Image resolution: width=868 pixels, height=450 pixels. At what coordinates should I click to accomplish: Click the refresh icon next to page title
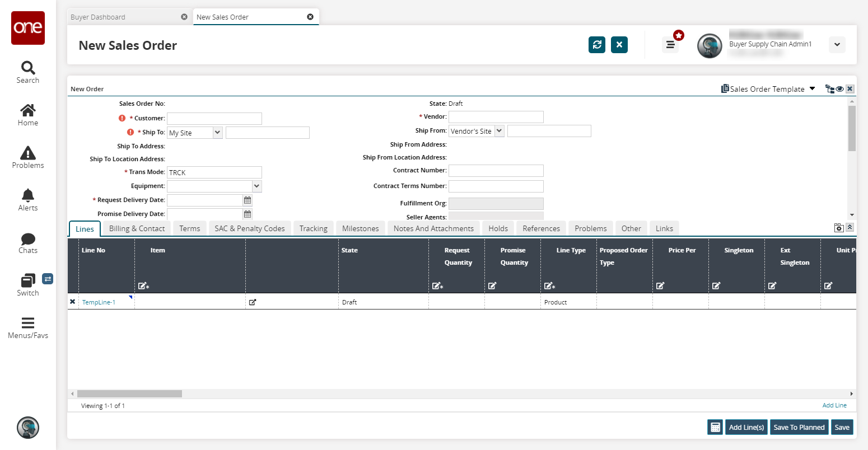tap(597, 45)
